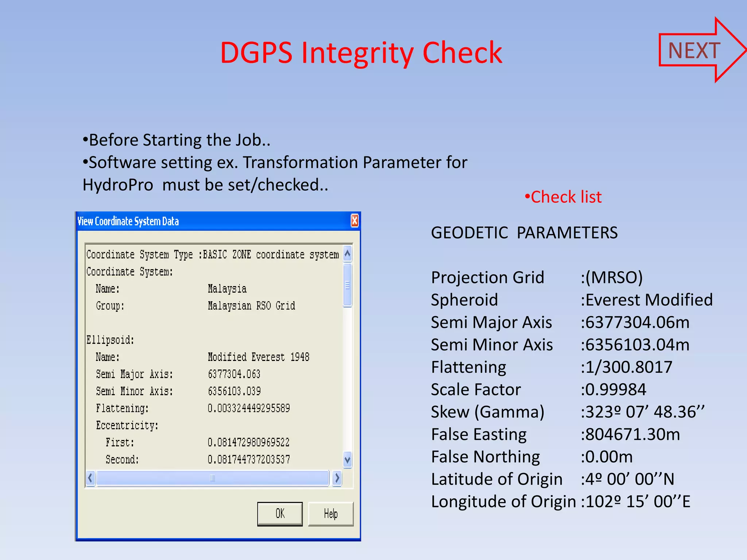Click the 'Before Starting the Job..' bullet
The height and width of the screenshot is (560, 747).
click(177, 140)
